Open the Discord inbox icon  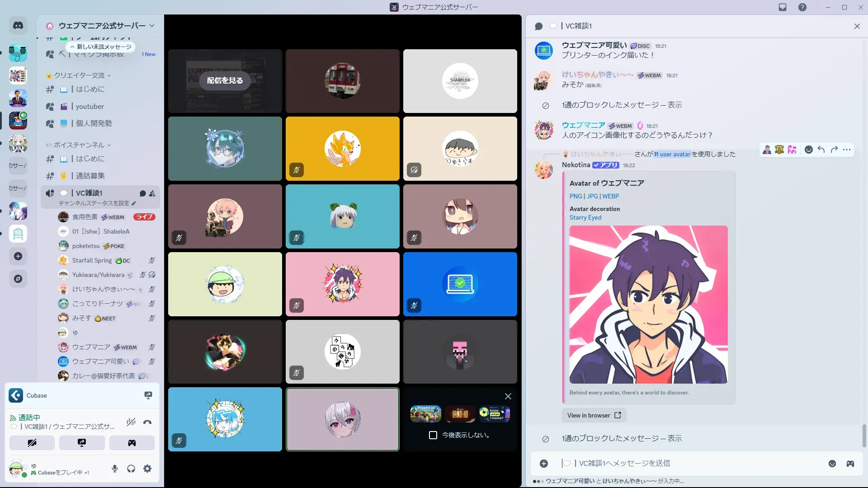coord(783,7)
